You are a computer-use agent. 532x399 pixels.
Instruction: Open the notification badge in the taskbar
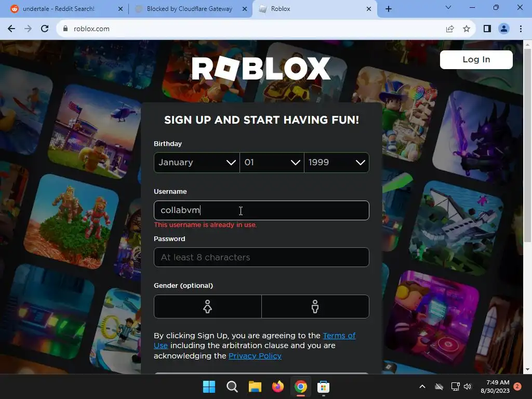(517, 387)
